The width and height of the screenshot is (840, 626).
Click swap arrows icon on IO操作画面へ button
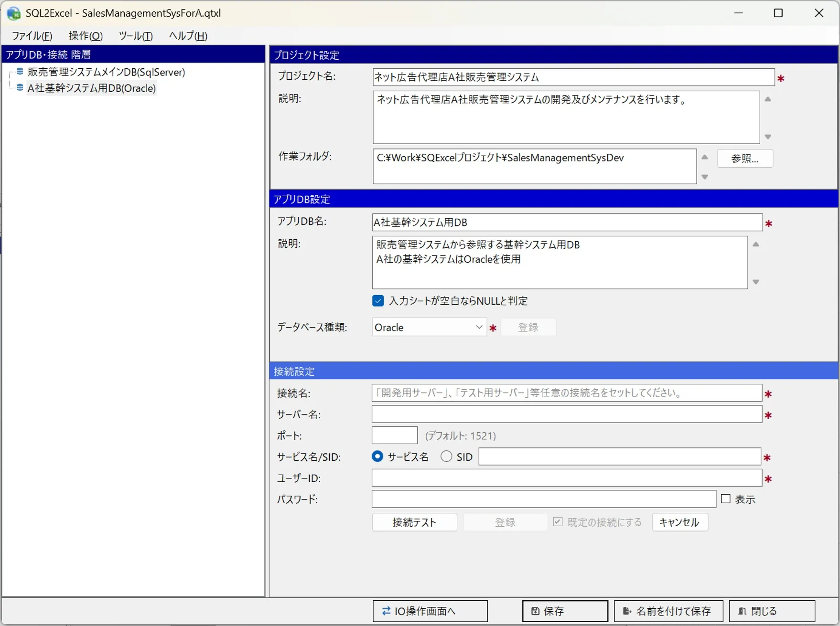(386, 611)
